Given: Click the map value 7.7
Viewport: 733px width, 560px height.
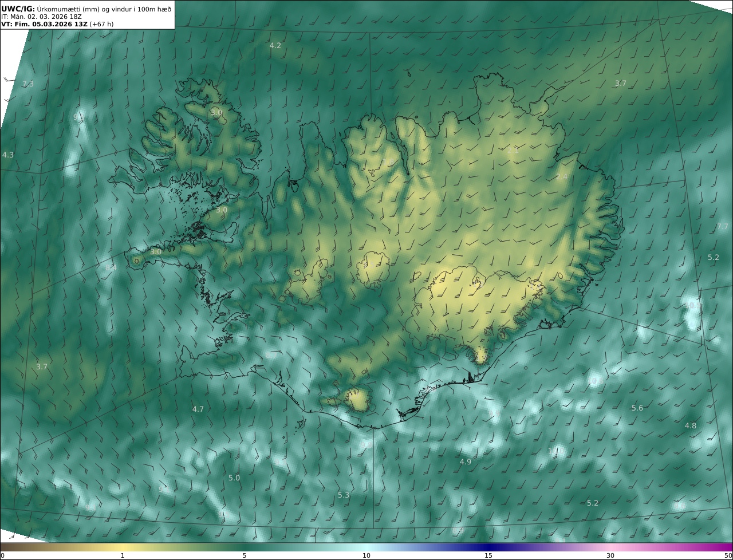Looking at the screenshot, I should (723, 226).
